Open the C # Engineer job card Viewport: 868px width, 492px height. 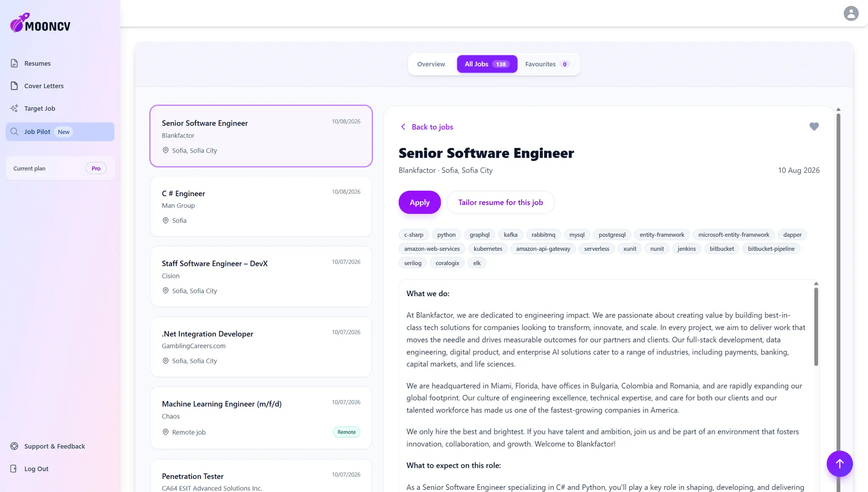(x=261, y=206)
